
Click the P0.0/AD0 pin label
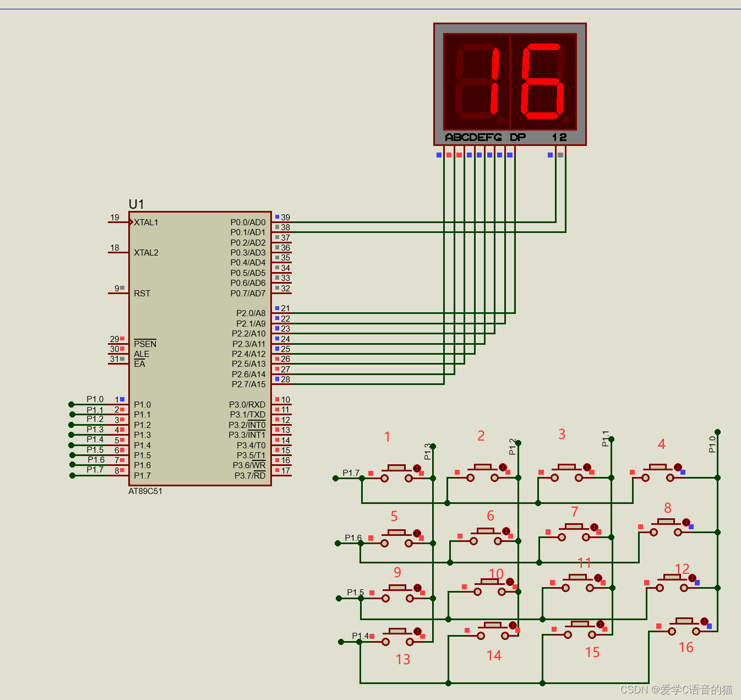pyautogui.click(x=248, y=223)
